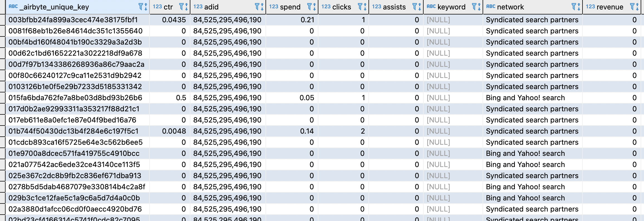Select the assists column header

396,7
